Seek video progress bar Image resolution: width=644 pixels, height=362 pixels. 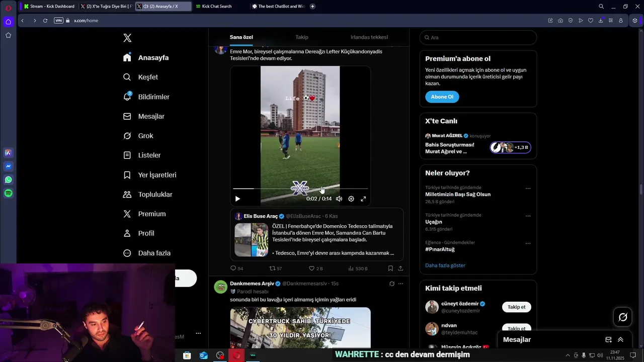click(x=300, y=189)
